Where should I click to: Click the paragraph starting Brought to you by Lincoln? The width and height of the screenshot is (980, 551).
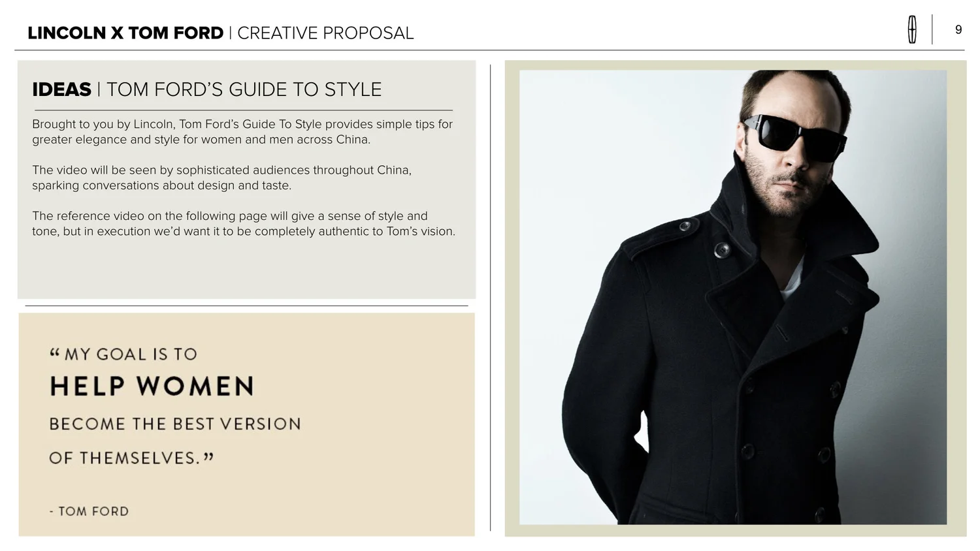click(242, 132)
